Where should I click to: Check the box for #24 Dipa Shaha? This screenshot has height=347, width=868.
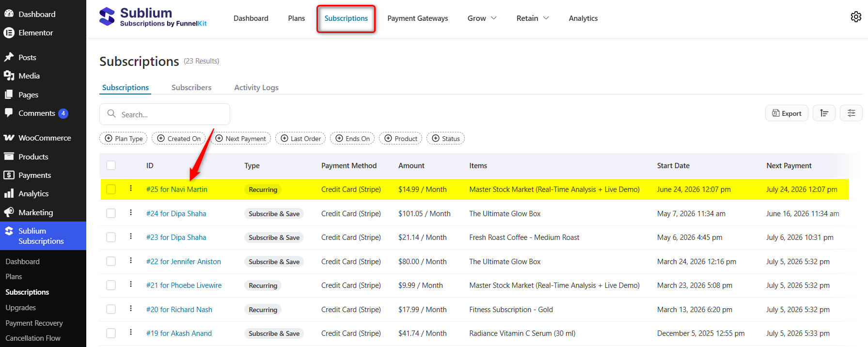click(111, 213)
